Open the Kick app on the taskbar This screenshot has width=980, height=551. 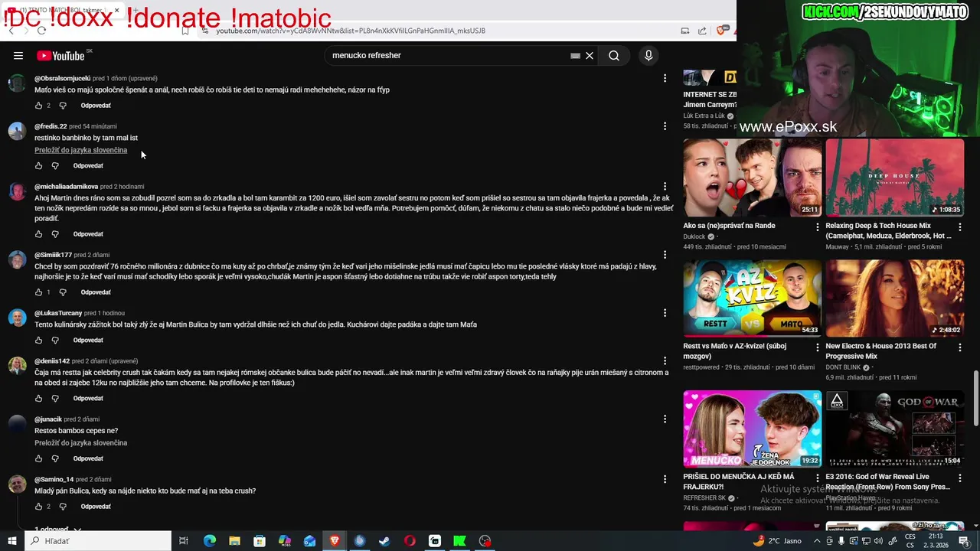[459, 541]
